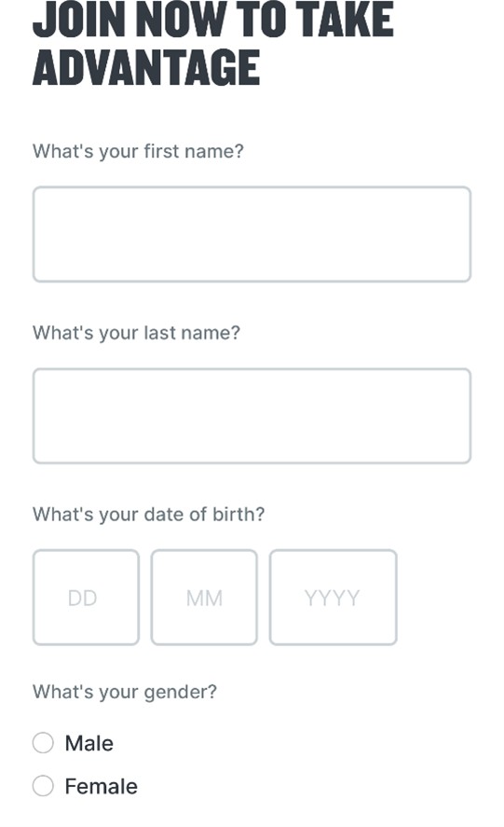Select the Male radio button
The height and width of the screenshot is (827, 504).
[43, 742]
